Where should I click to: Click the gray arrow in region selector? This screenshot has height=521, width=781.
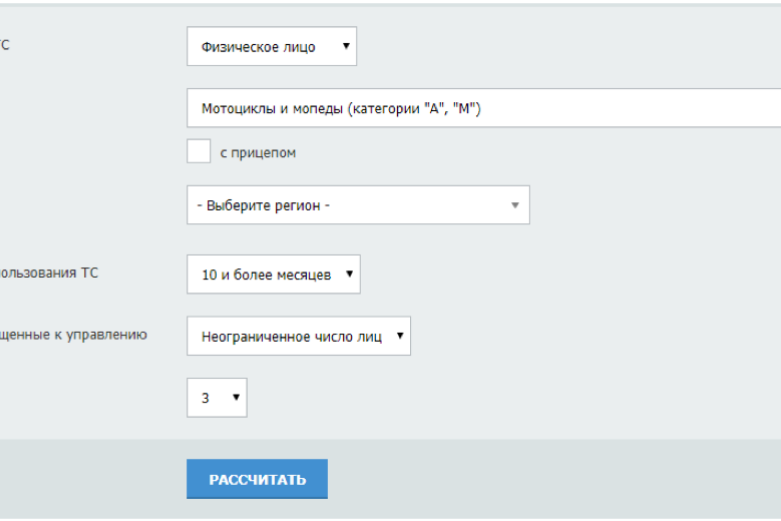[x=515, y=205]
